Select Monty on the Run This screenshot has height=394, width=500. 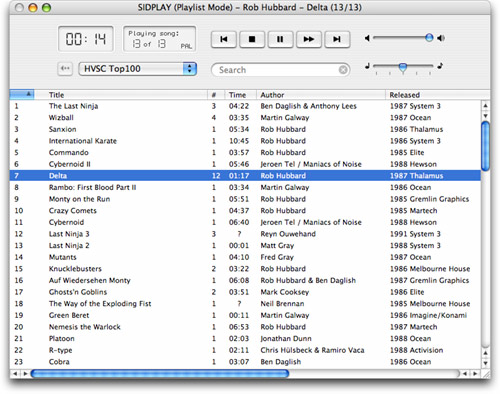(245, 199)
